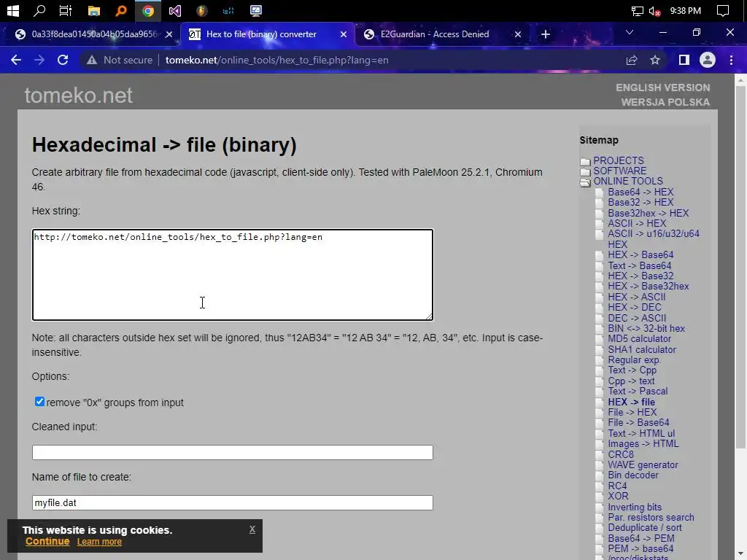Expand the SOFTWARE folder in sitemap
Viewport: 747px width, 560px height.
[585, 171]
